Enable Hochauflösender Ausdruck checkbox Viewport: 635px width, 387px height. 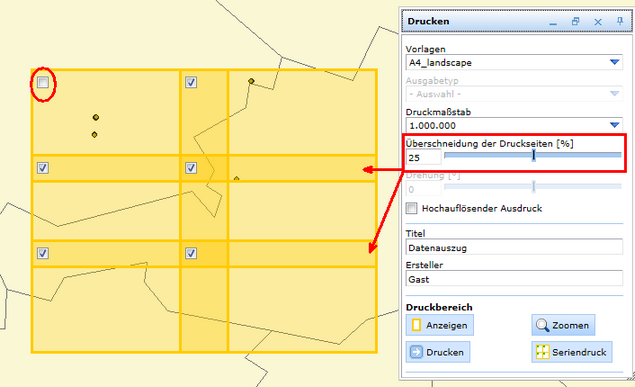click(x=411, y=208)
